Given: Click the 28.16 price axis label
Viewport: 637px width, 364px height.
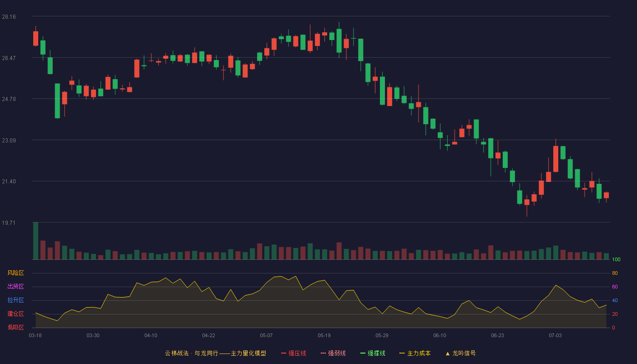Looking at the screenshot, I should pyautogui.click(x=9, y=17).
